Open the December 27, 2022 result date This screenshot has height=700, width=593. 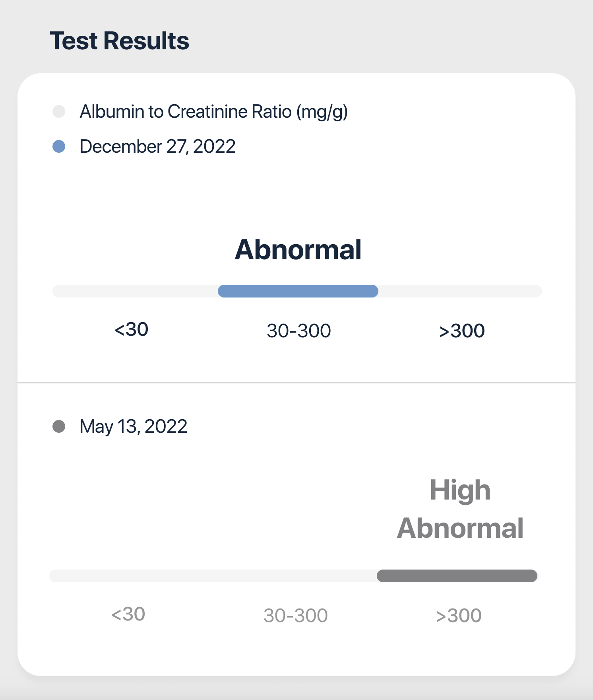pos(158,146)
